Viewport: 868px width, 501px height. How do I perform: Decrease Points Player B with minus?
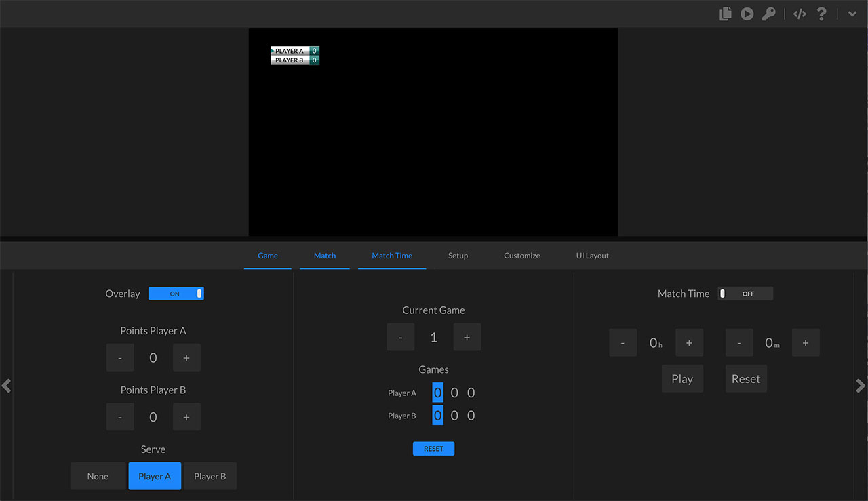(120, 417)
